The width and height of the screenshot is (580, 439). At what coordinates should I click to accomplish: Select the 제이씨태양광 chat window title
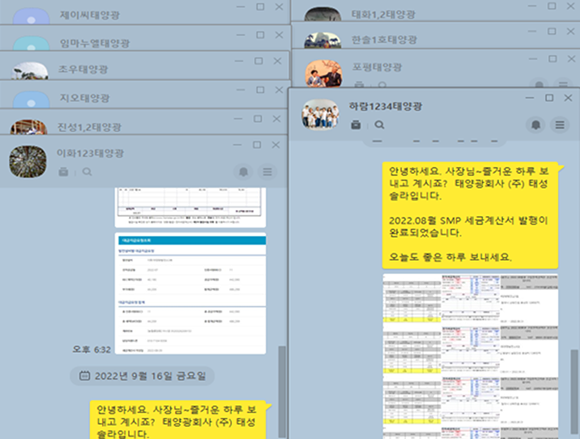[90, 15]
